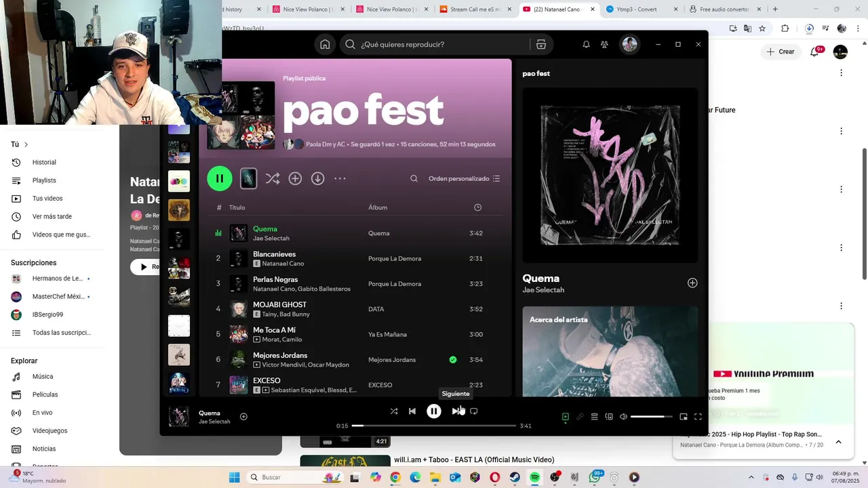Click the YouTube Crear button
Image resolution: width=868 pixels, height=488 pixels.
781,52
